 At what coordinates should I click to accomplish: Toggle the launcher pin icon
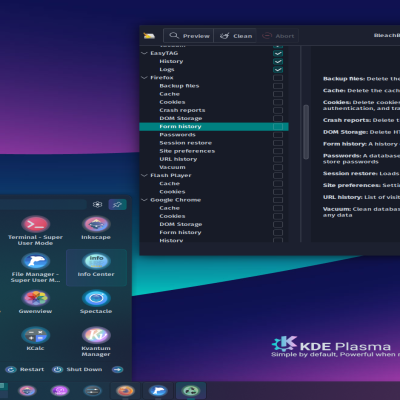click(117, 204)
